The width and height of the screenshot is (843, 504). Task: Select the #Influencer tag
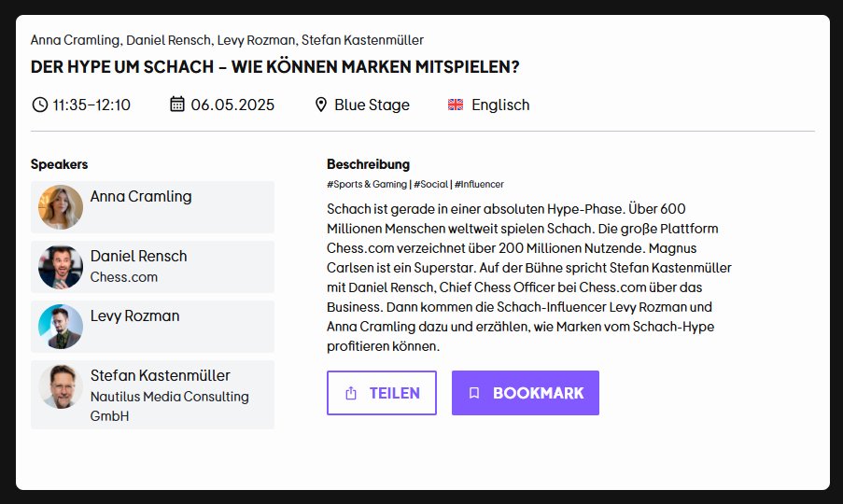(479, 185)
